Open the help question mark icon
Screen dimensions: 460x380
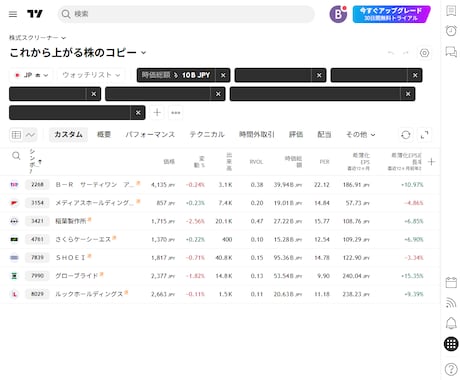click(451, 369)
